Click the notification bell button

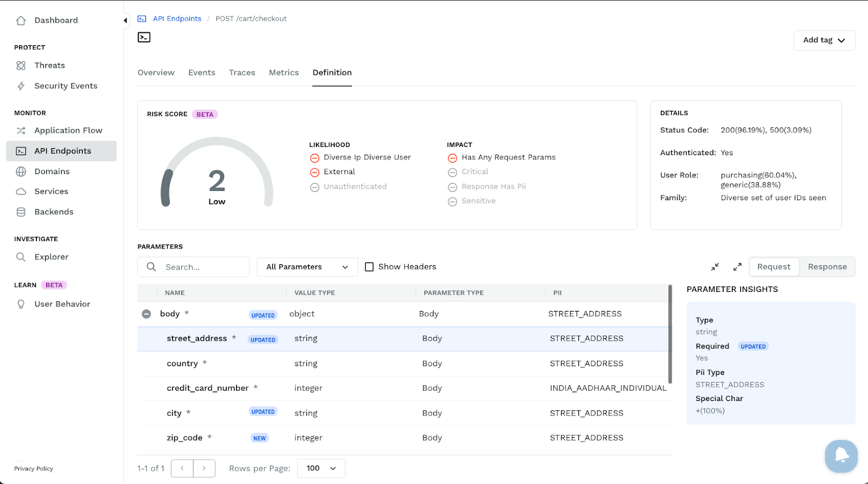pos(841,456)
